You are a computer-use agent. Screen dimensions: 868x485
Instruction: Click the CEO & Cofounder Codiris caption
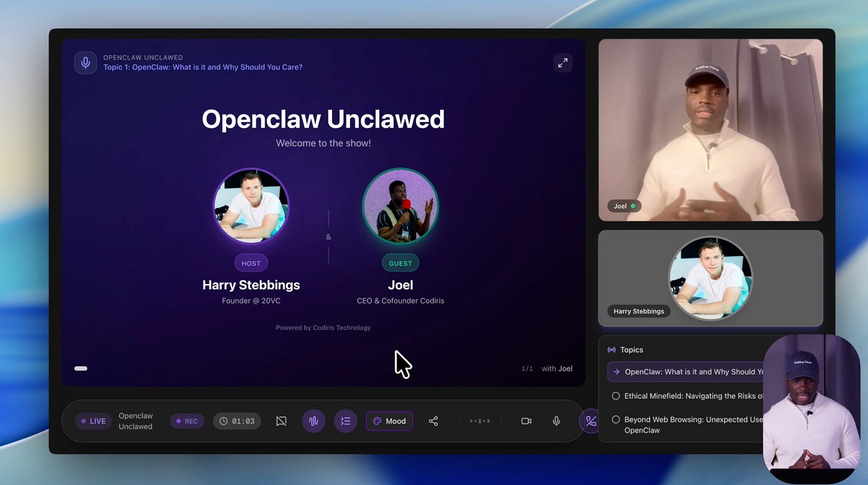[x=401, y=301]
